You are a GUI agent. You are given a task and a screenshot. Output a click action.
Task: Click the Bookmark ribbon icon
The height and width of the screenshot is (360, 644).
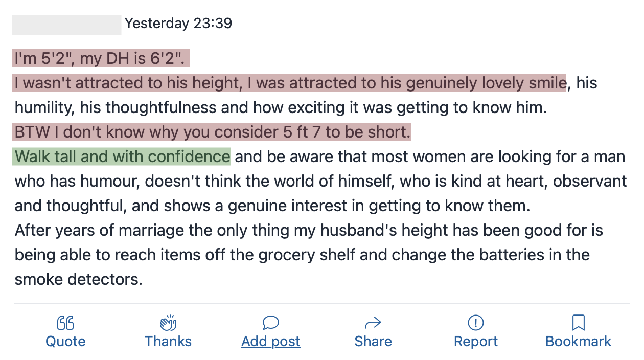pos(579,323)
